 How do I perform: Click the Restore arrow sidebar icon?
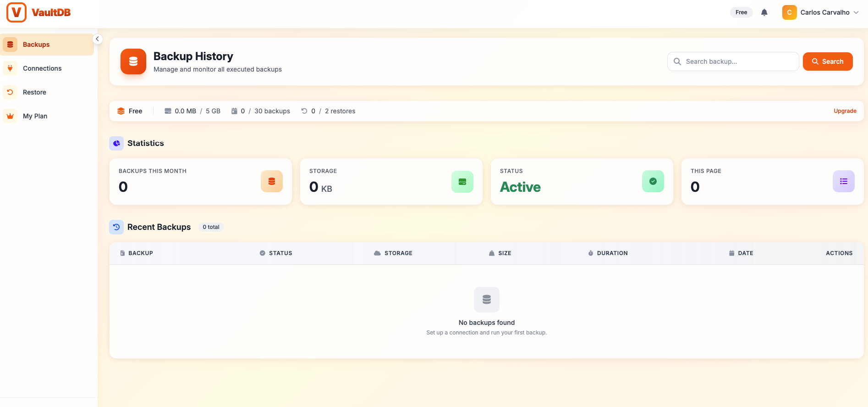pos(10,92)
